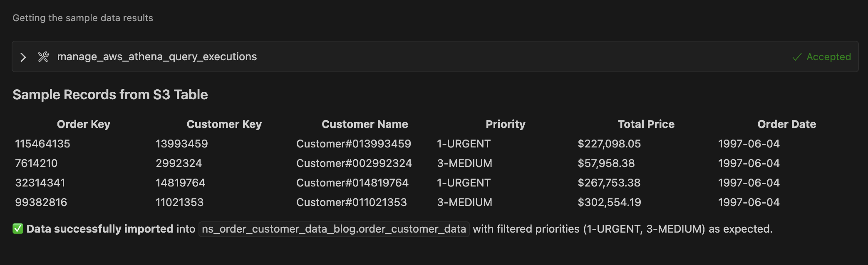The width and height of the screenshot is (868, 265).
Task: Select the $267,753.38 total price cell
Action: click(609, 183)
